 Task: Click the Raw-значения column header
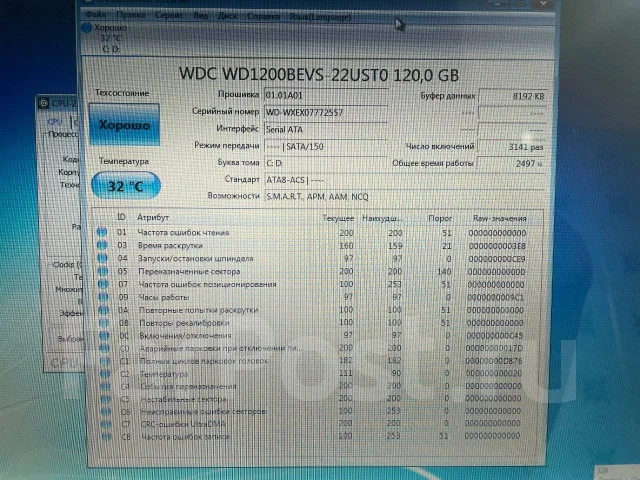[500, 218]
